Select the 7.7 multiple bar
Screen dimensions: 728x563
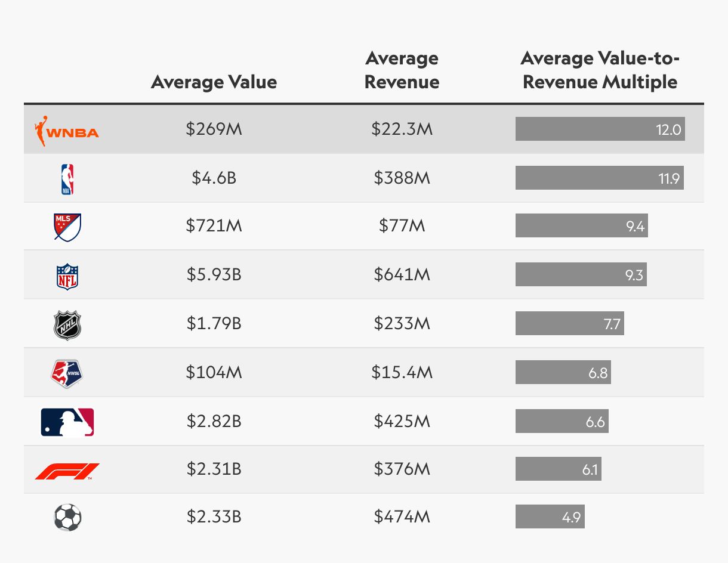click(x=570, y=324)
